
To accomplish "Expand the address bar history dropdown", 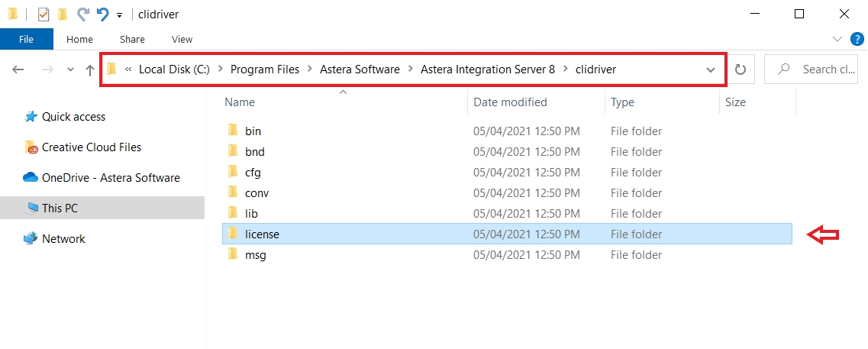I will pos(711,69).
